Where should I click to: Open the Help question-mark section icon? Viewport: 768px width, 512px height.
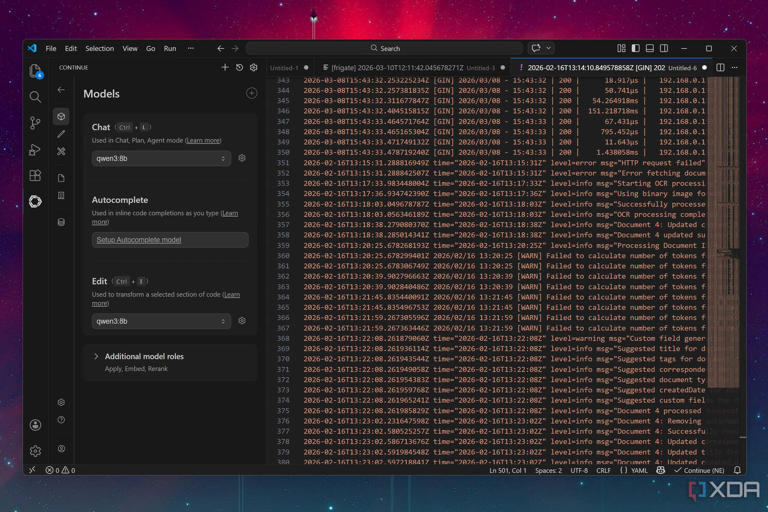click(61, 420)
